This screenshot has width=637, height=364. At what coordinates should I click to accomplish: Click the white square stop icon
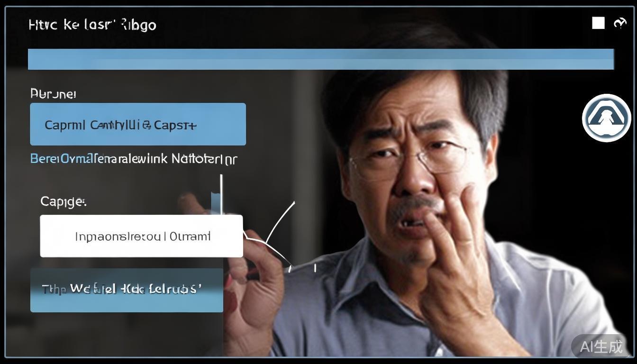(x=598, y=23)
